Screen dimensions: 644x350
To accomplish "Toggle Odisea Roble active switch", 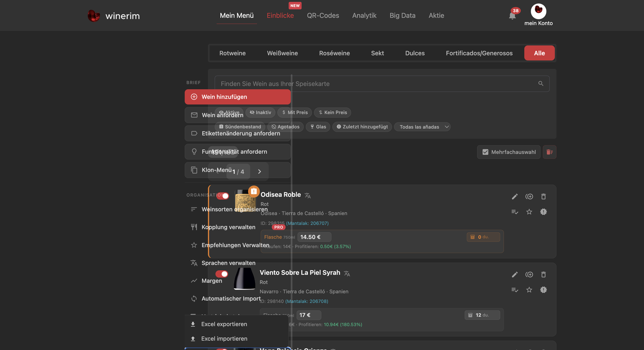I will [x=222, y=196].
